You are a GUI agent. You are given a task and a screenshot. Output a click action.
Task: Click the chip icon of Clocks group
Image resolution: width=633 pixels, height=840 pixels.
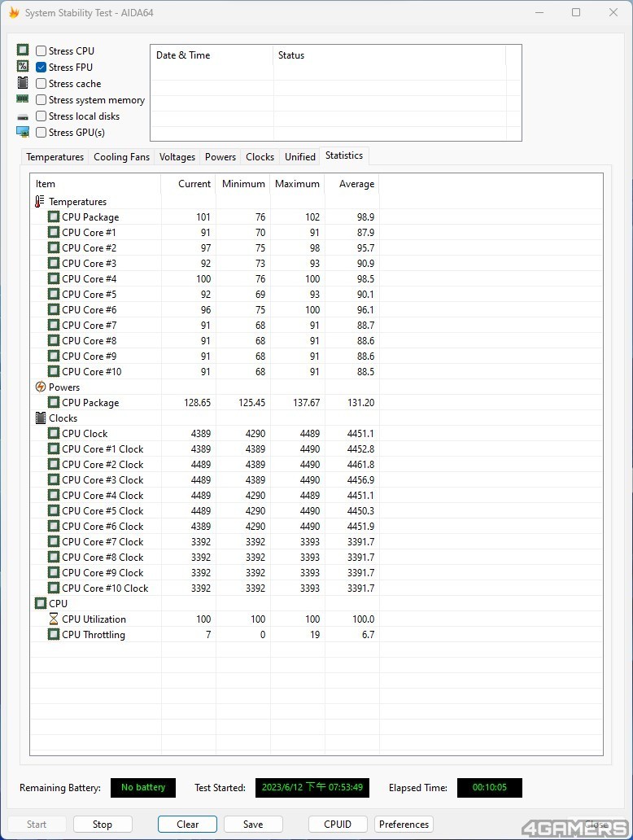point(40,418)
